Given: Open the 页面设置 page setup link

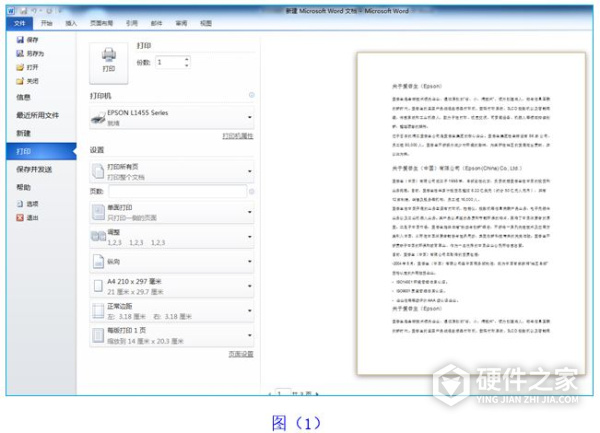Looking at the screenshot, I should pyautogui.click(x=241, y=354).
